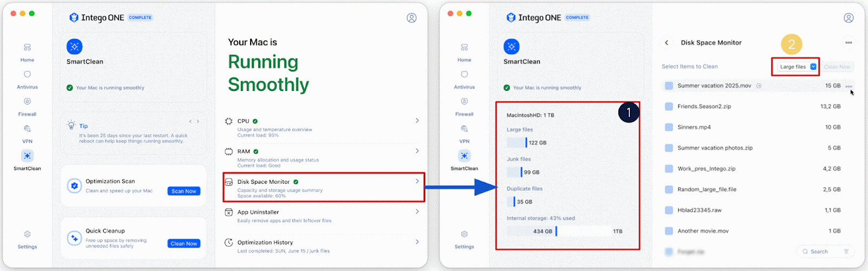Viewport: 868px width, 271px height.
Task: Click the App Uninstaller icon
Action: 229,212
